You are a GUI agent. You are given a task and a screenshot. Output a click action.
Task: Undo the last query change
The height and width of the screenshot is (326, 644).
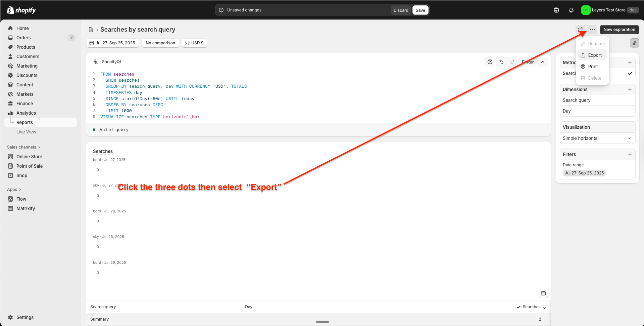501,62
